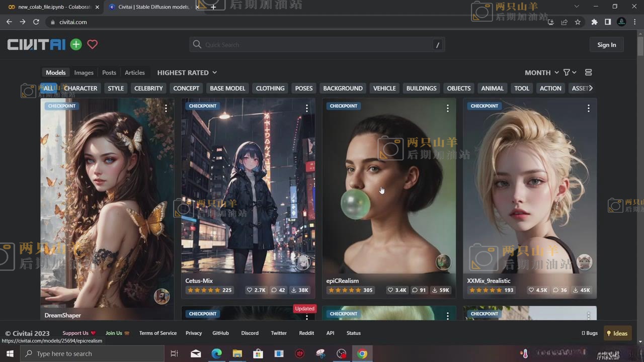Open the MONTH time period dropdown
Viewport: 644px width, 362px height.
[541, 72]
